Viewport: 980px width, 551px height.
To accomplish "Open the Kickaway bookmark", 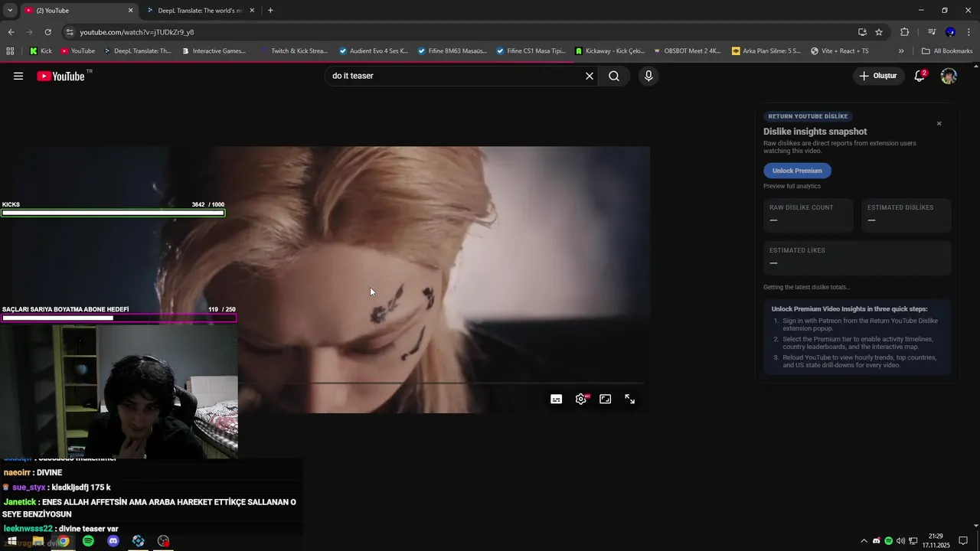I will coord(609,51).
